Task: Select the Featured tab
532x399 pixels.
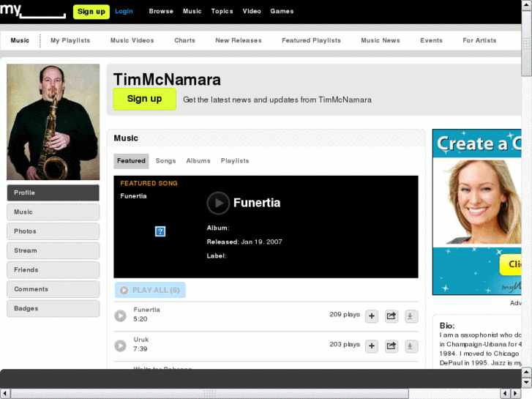Action: [131, 161]
